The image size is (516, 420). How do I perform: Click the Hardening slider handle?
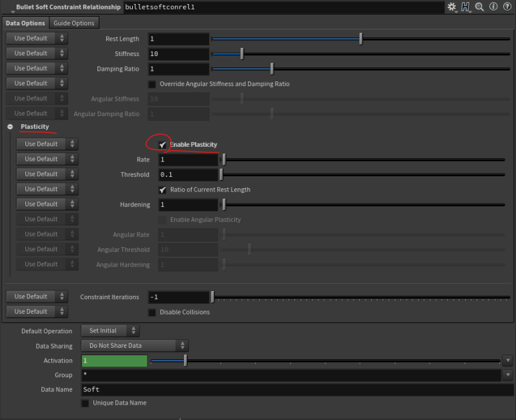click(x=224, y=205)
